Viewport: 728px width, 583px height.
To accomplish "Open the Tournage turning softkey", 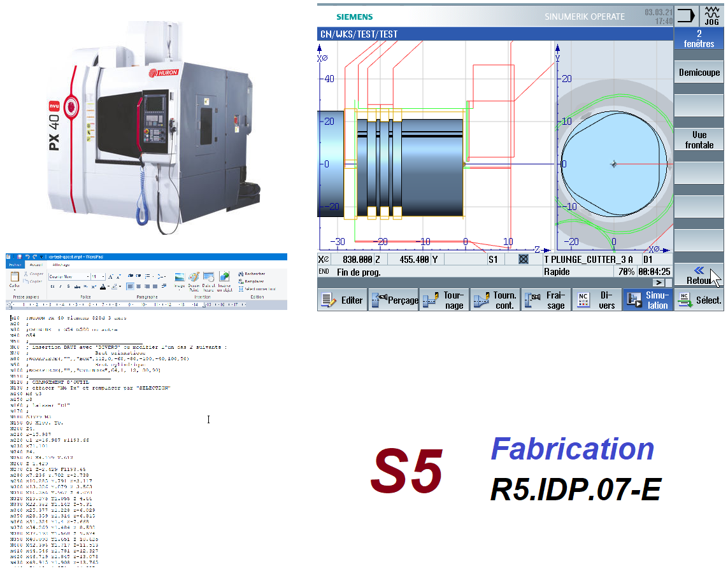I will point(445,300).
